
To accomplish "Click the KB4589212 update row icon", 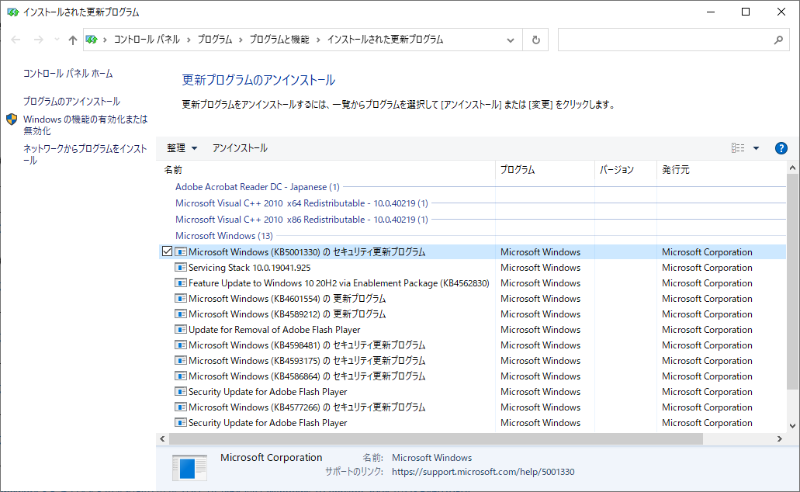I will (x=181, y=314).
